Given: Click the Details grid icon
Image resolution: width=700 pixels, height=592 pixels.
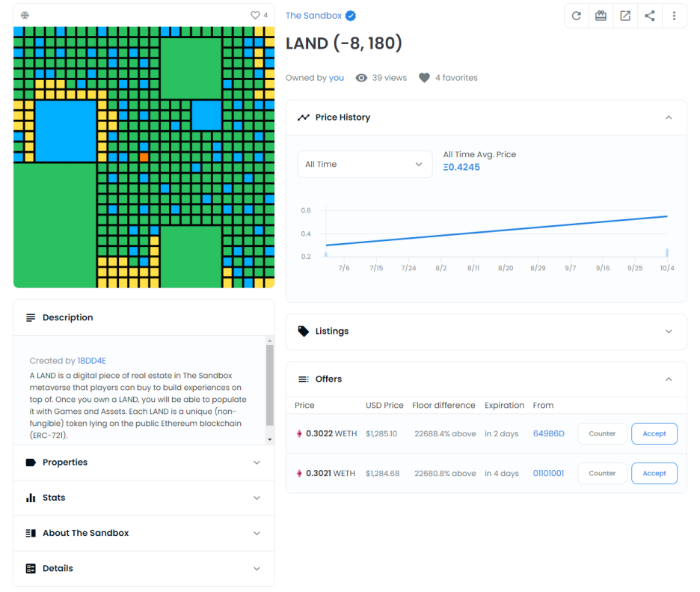Looking at the screenshot, I should pos(31,568).
